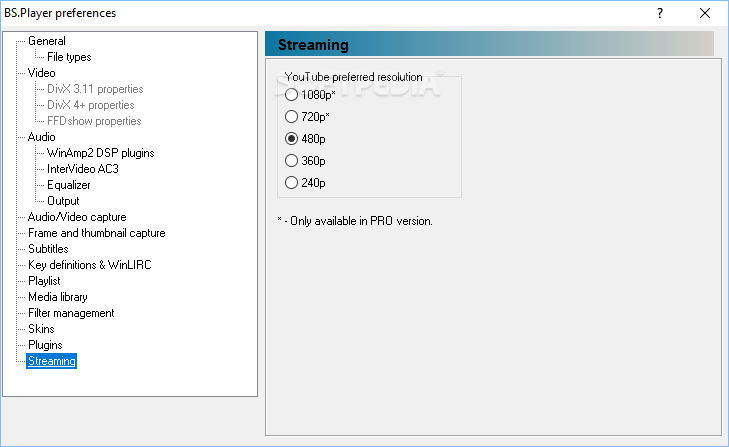Go to Equalizer settings
Image resolution: width=729 pixels, height=447 pixels.
[68, 185]
